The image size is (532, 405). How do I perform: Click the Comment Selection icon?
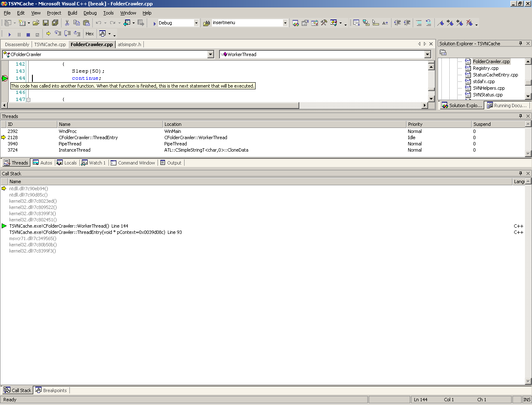pos(419,23)
